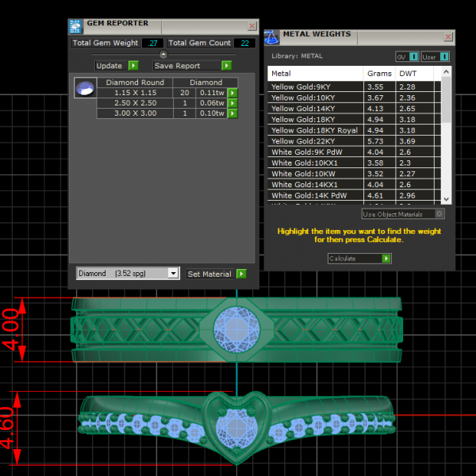Select White Gold:10KW in metal list

pos(302,174)
